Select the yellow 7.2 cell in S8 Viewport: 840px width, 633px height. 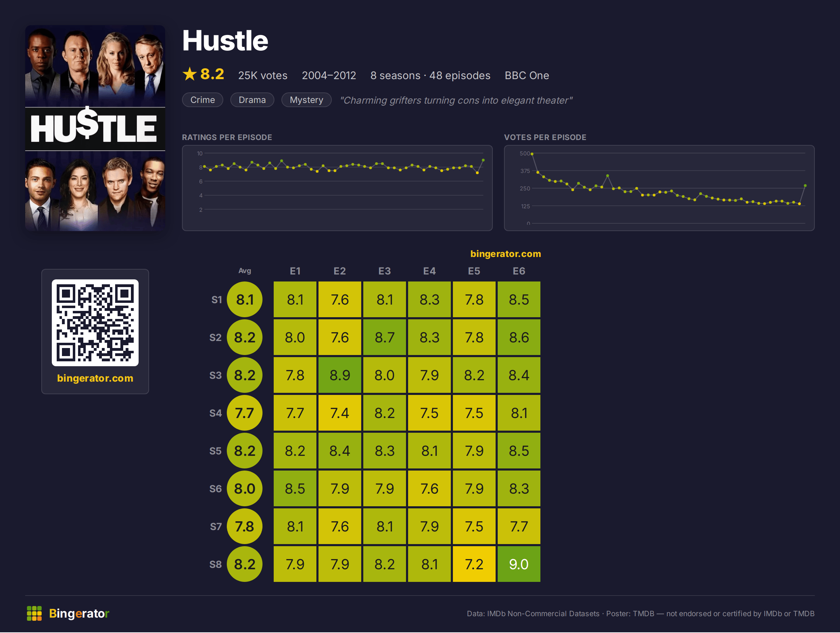[x=474, y=564]
